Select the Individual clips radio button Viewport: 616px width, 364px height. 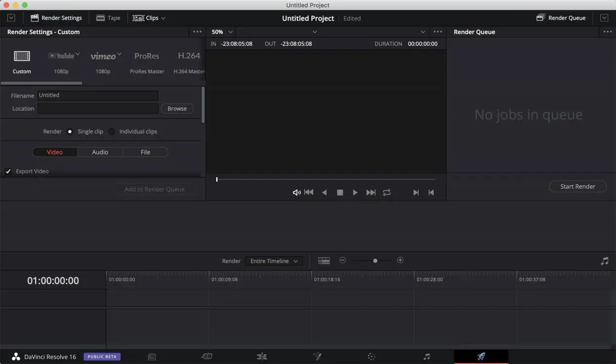112,132
